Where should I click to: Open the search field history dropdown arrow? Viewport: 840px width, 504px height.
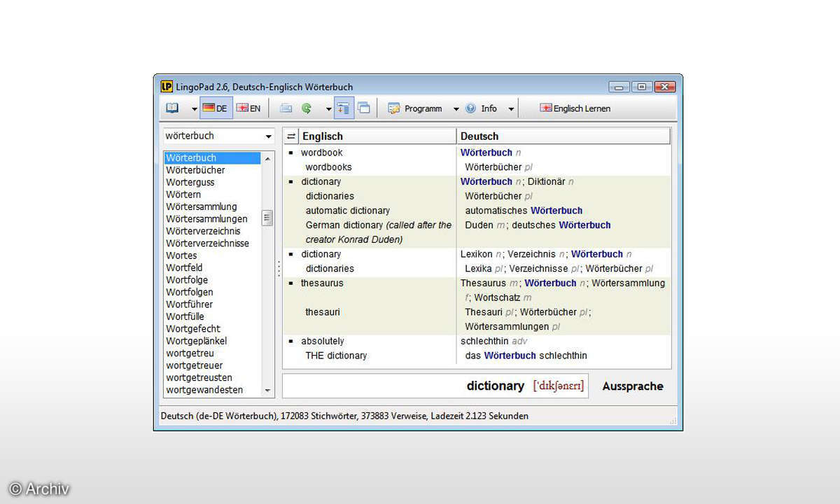point(269,136)
